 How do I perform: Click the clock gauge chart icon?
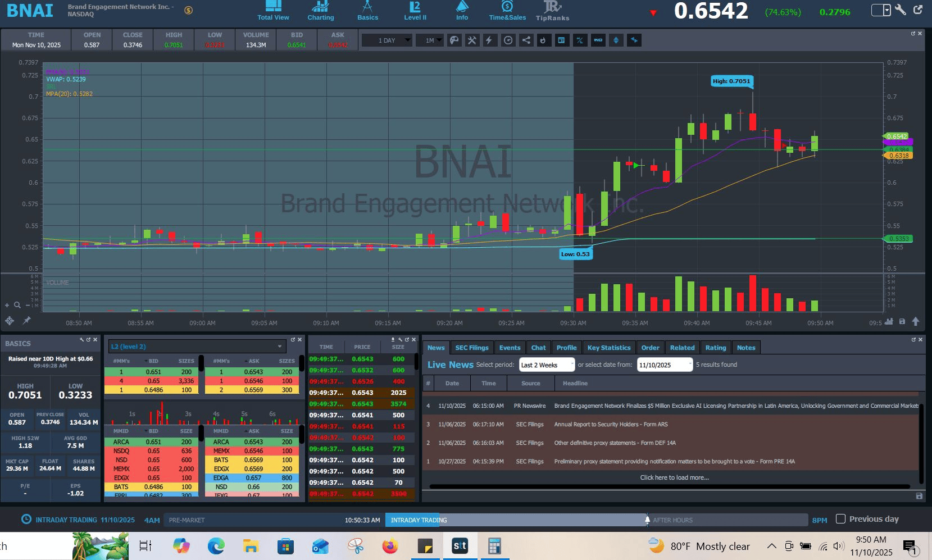[x=508, y=40]
